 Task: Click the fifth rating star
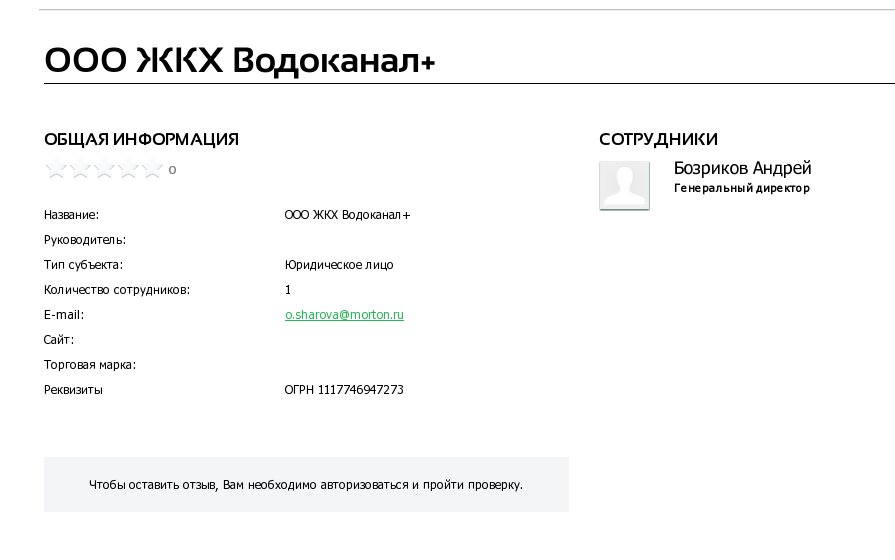pos(152,169)
